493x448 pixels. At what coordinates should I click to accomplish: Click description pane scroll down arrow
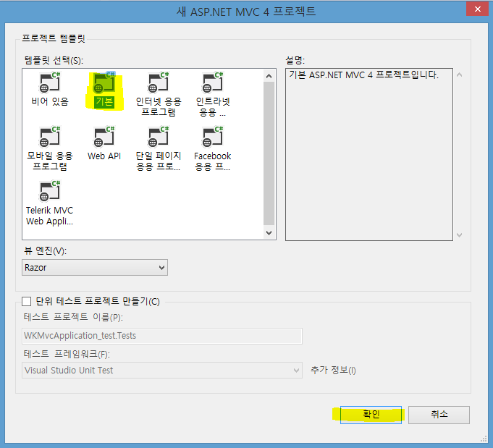[x=460, y=234]
